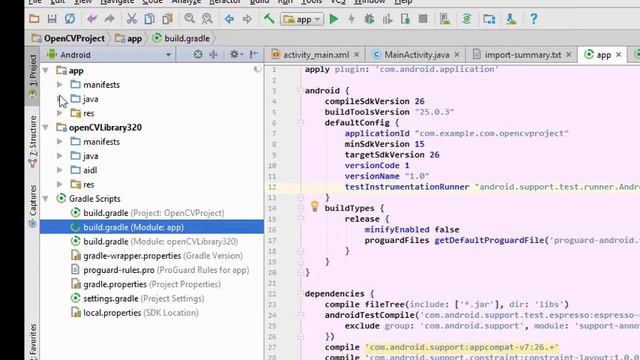Hide the Project panel with the hide icon
The image size is (640, 360).
[x=254, y=54]
